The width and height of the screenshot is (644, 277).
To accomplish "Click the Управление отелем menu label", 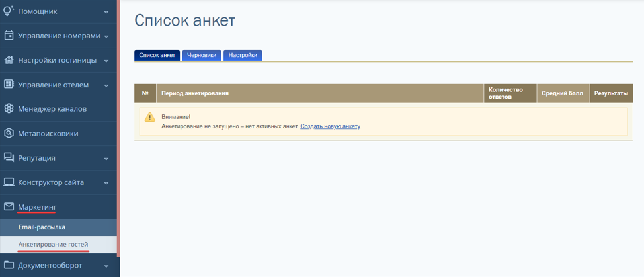I will point(54,85).
